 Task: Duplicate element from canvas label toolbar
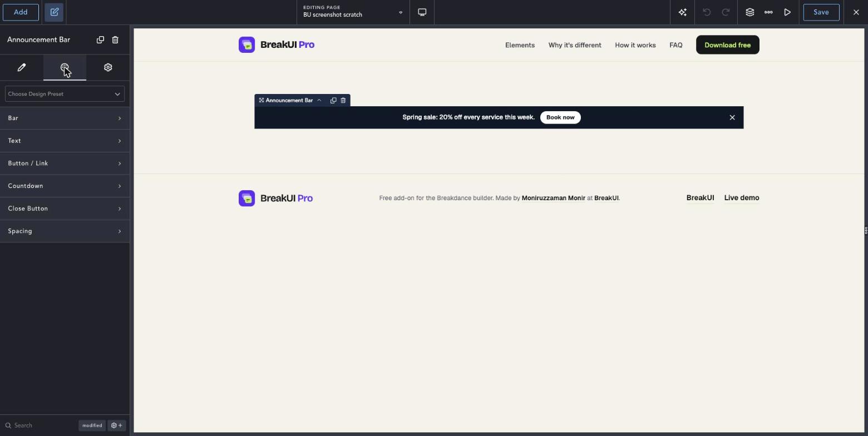point(333,101)
